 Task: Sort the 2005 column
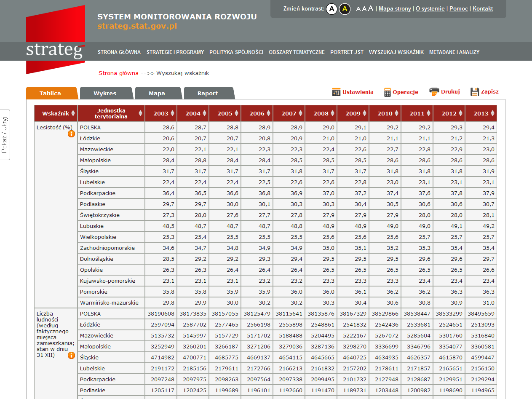coord(236,113)
